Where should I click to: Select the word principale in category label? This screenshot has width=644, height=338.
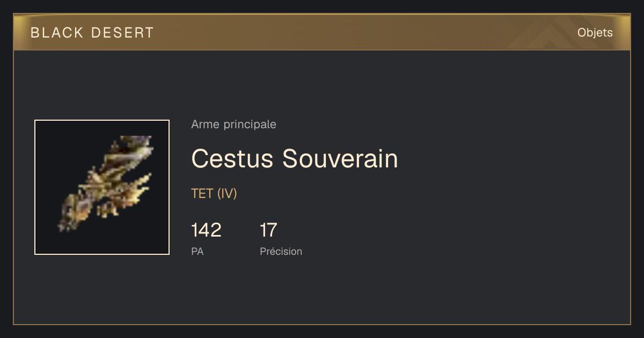[250, 125]
